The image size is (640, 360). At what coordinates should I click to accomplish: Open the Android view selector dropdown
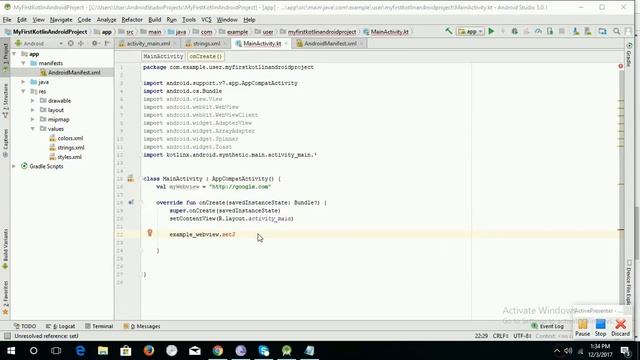click(x=39, y=43)
